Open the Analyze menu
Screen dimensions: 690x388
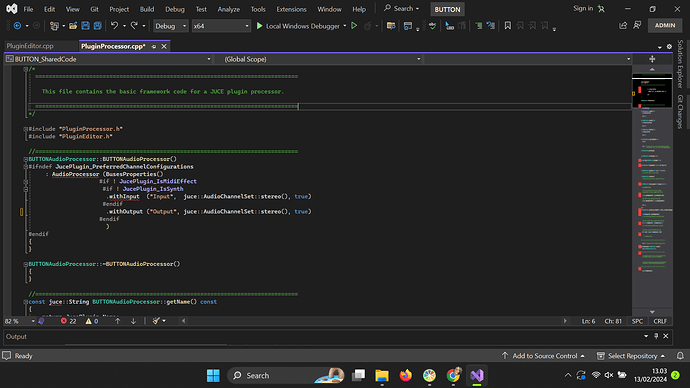click(x=229, y=9)
